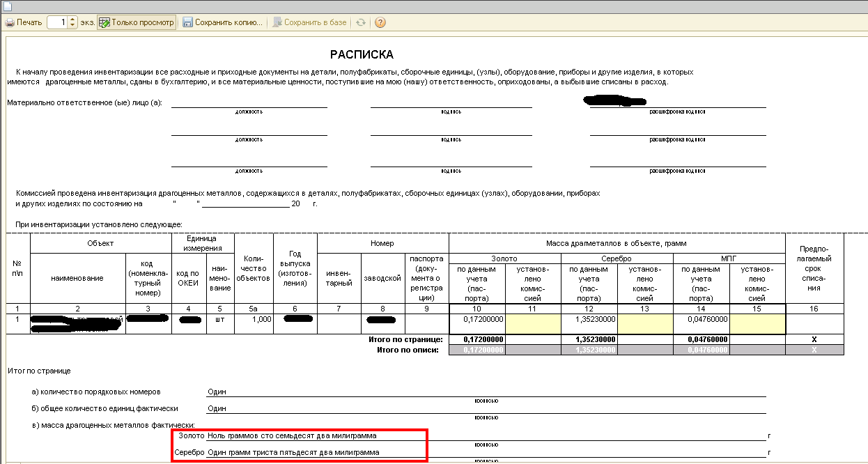This screenshot has height=464, width=868.
Task: Click the copies count input field
Action: point(57,22)
